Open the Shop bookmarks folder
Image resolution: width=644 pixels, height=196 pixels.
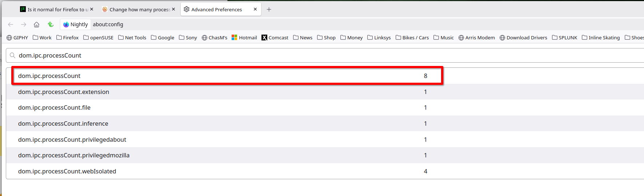pyautogui.click(x=326, y=38)
